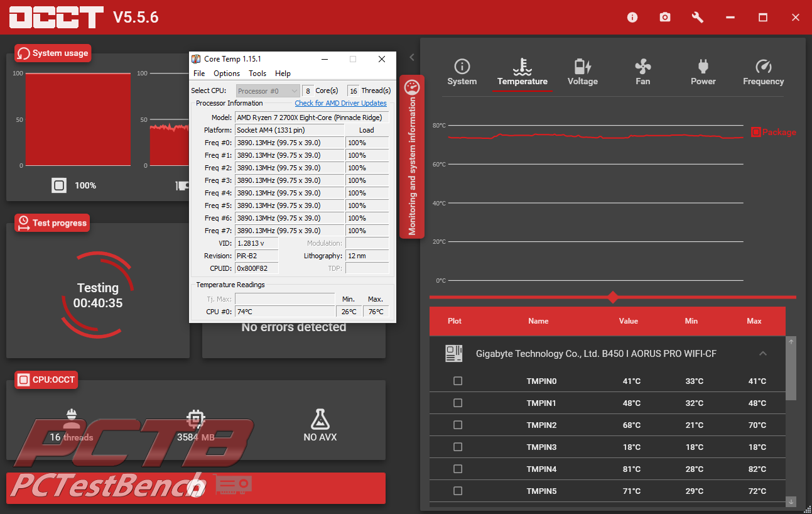Open Core Temp File menu
The image size is (812, 514).
point(199,74)
